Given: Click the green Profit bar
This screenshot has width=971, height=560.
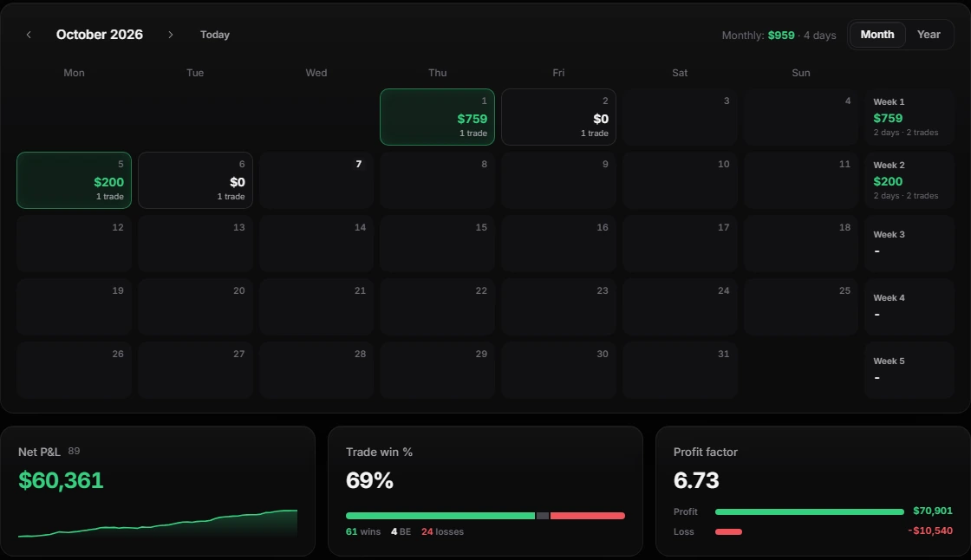Looking at the screenshot, I should click(x=810, y=511).
